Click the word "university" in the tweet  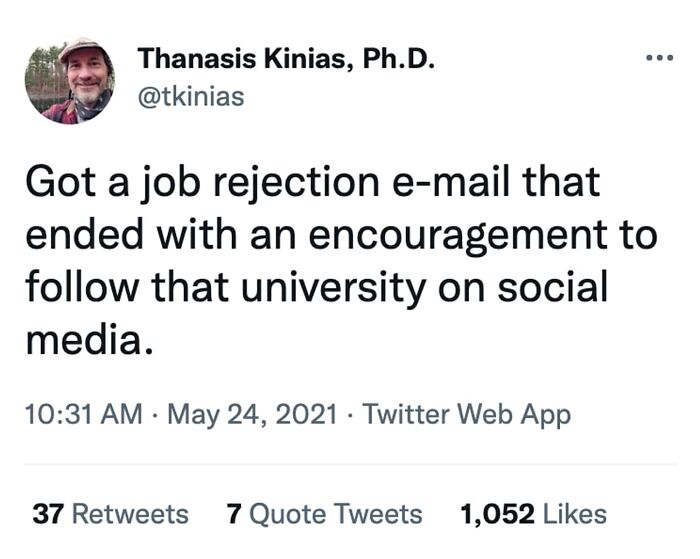click(x=360, y=289)
